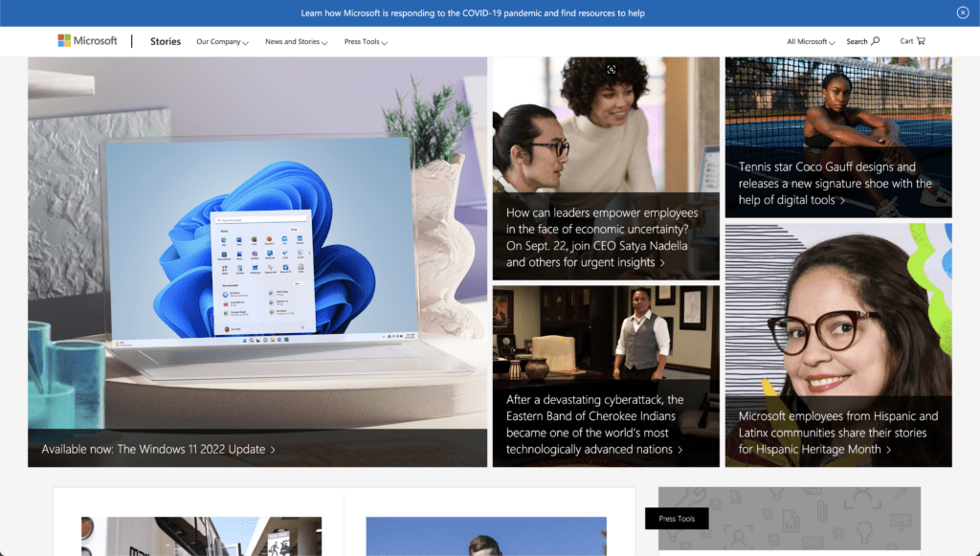Click the visual search icon on photo
The width and height of the screenshot is (980, 556).
click(x=612, y=69)
